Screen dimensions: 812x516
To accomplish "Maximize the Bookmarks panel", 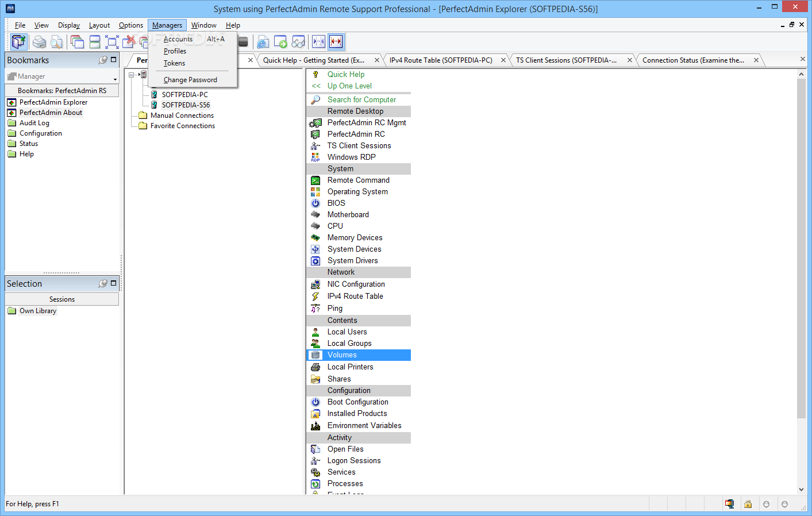I will pyautogui.click(x=113, y=59).
